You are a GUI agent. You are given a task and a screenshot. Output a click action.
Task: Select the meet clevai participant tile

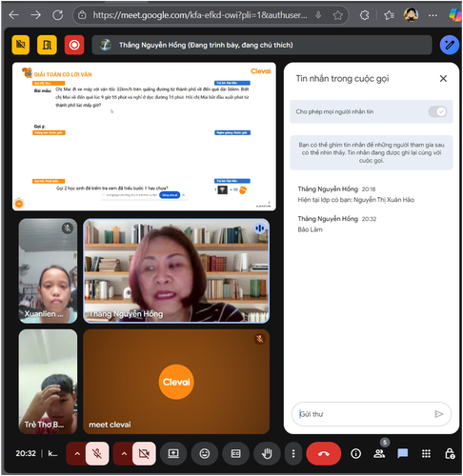click(176, 382)
